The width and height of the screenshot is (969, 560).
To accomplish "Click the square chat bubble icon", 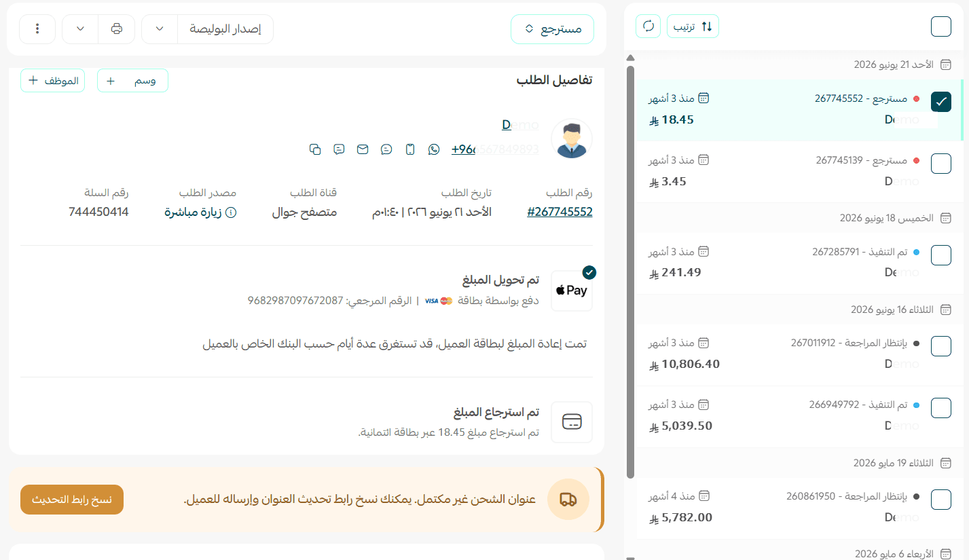I will click(x=339, y=149).
